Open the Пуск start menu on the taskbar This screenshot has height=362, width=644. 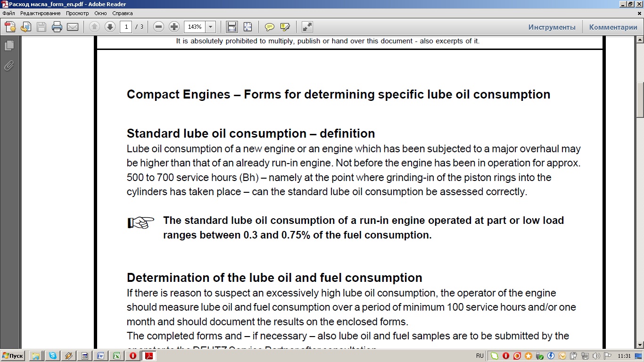point(13,356)
